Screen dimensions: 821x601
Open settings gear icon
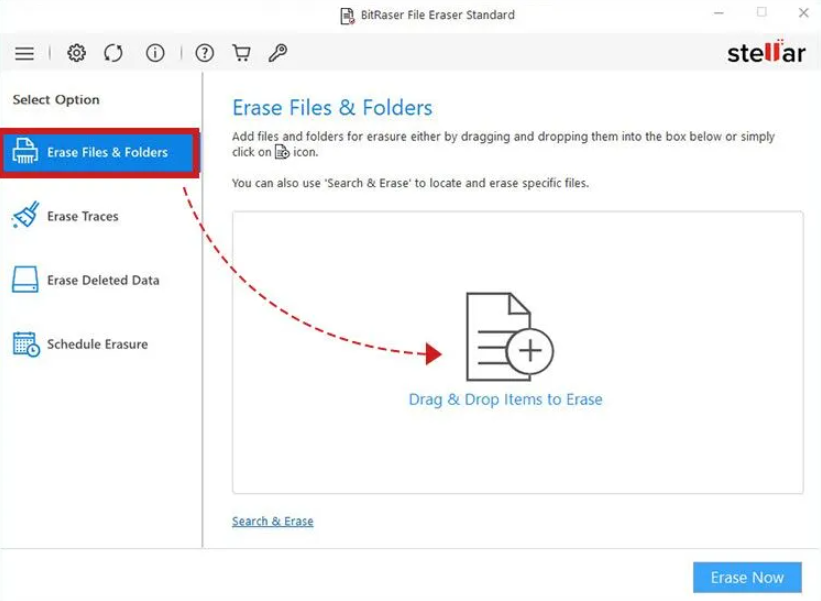(x=76, y=53)
